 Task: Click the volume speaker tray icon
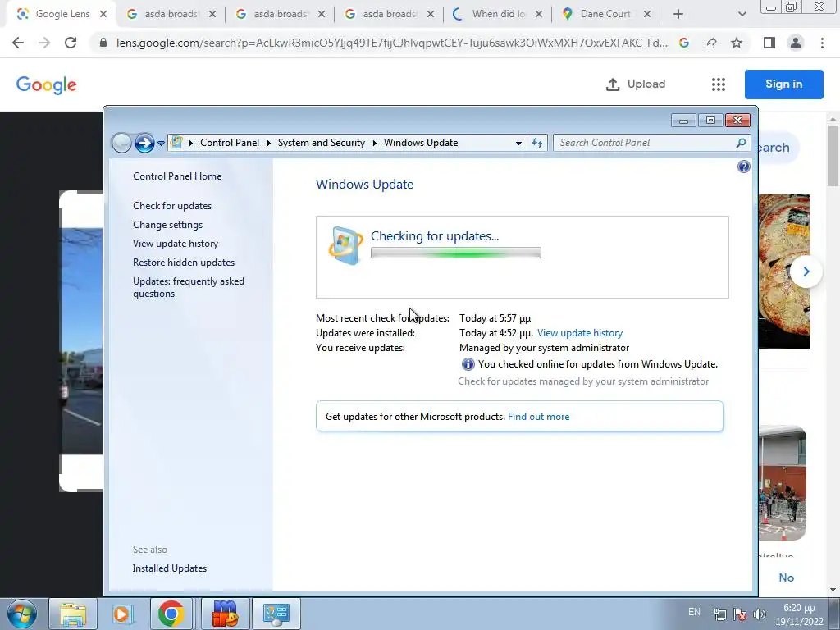[759, 614]
